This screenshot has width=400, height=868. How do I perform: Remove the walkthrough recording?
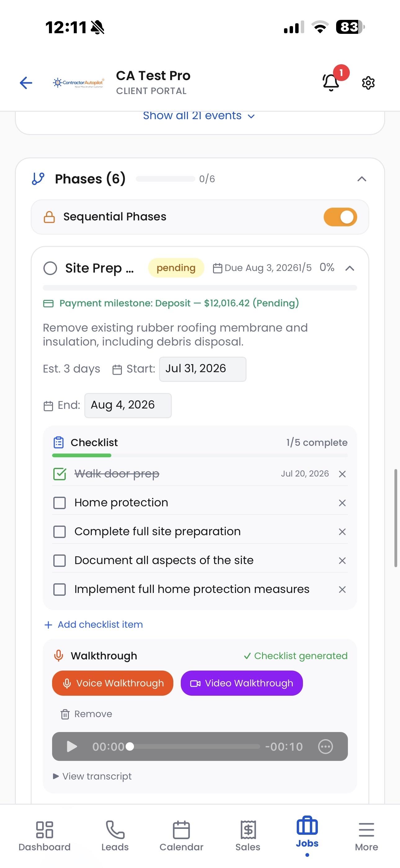[x=86, y=714]
